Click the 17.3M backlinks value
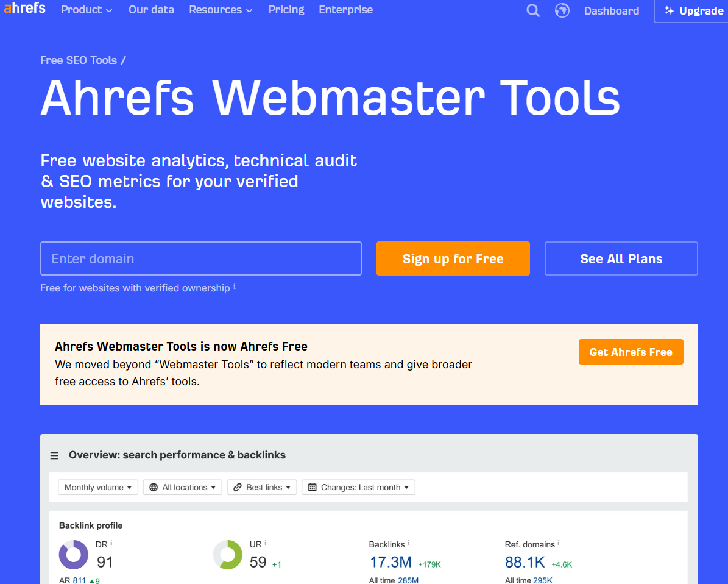The width and height of the screenshot is (728, 584). click(x=391, y=562)
